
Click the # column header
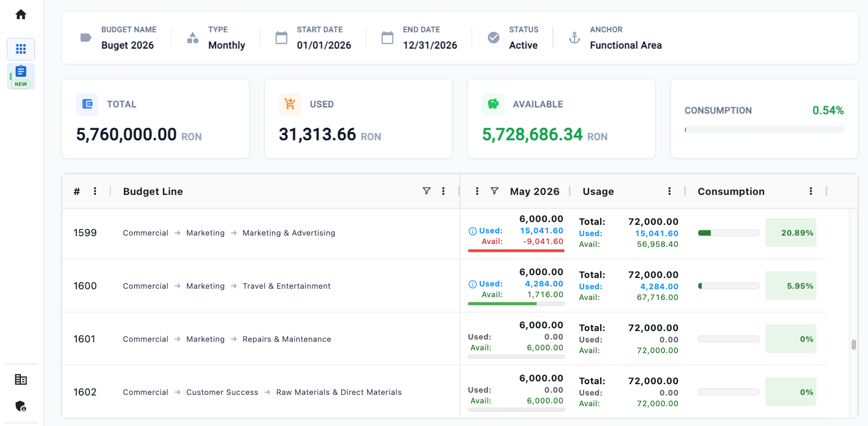click(77, 192)
